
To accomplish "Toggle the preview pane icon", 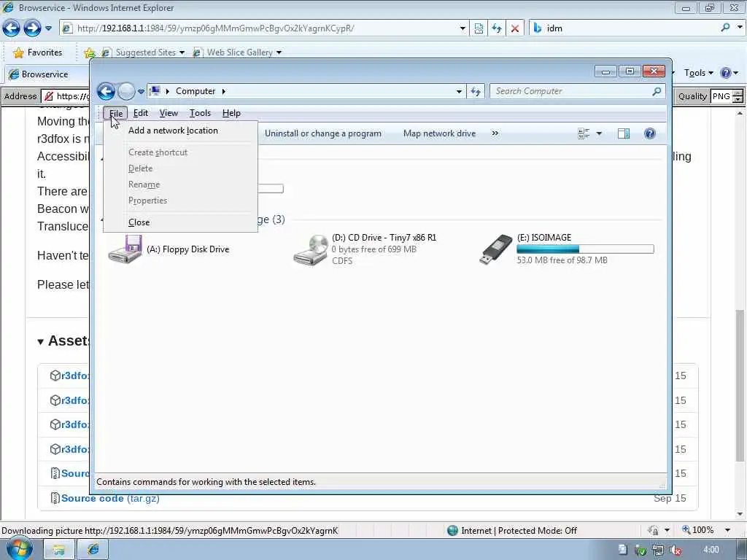I will point(624,134).
